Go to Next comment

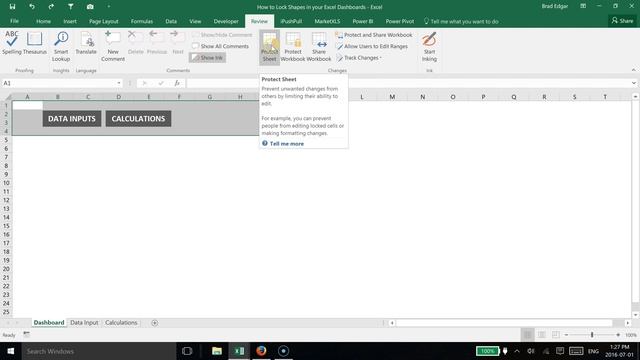click(x=178, y=43)
